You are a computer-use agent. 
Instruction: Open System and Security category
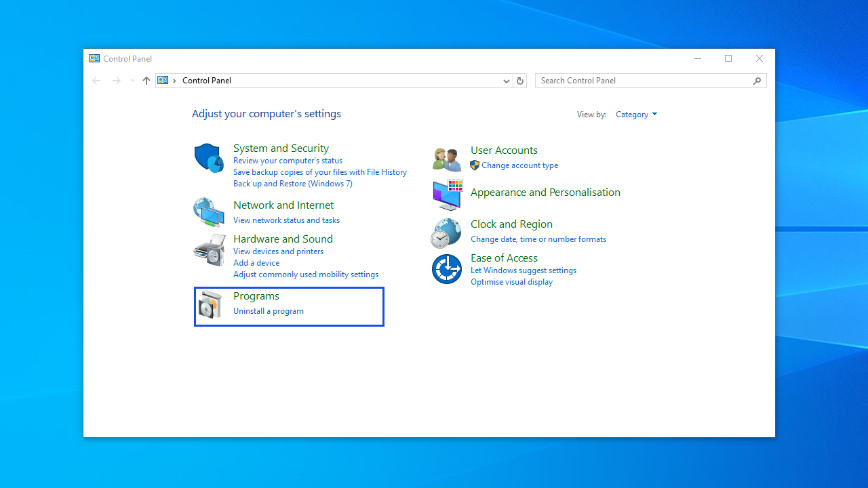tap(281, 148)
